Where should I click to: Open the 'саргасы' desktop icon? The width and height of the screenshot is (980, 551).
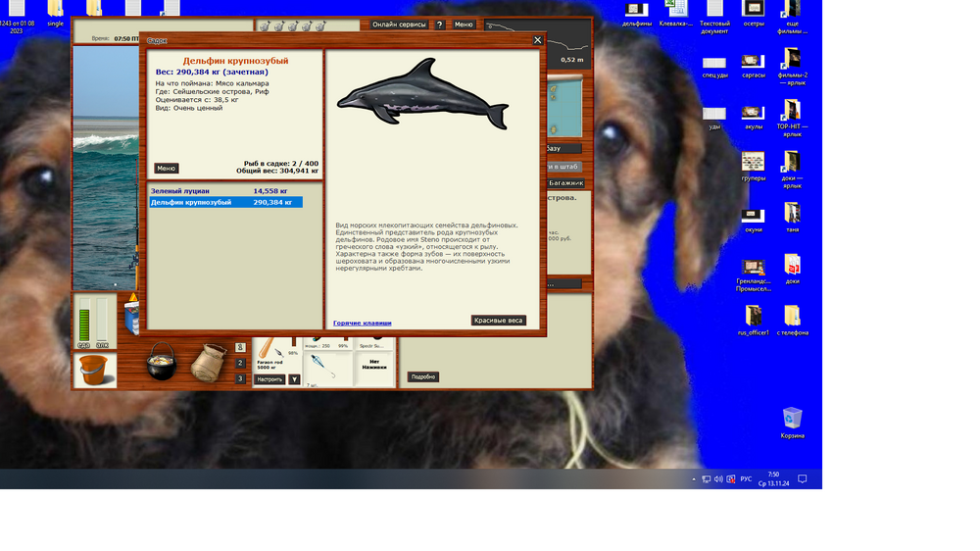(x=753, y=67)
